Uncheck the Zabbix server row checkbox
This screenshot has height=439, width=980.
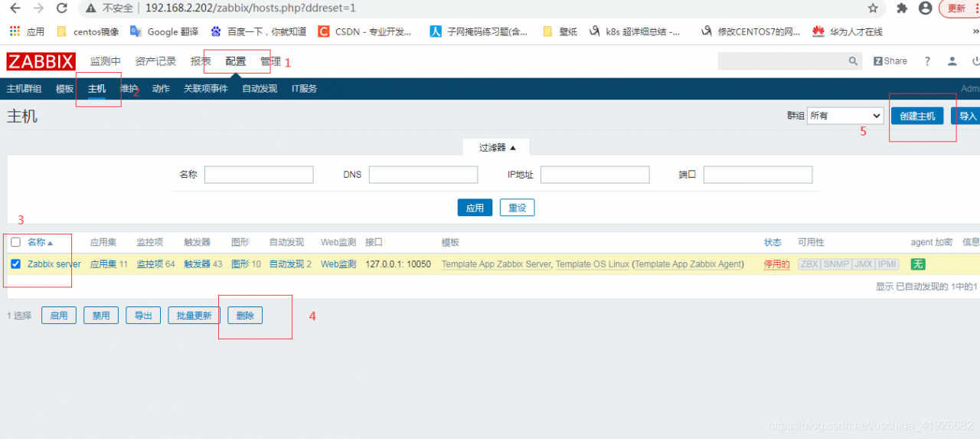tap(15, 264)
